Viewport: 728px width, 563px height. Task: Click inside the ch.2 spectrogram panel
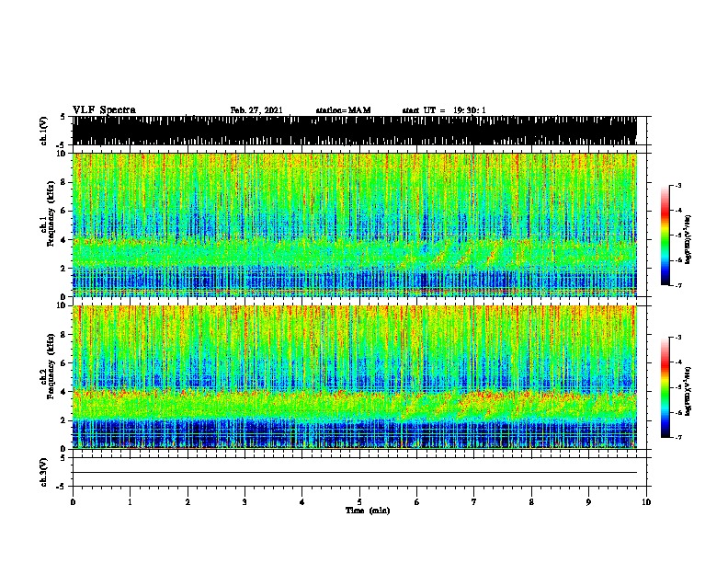click(355, 377)
